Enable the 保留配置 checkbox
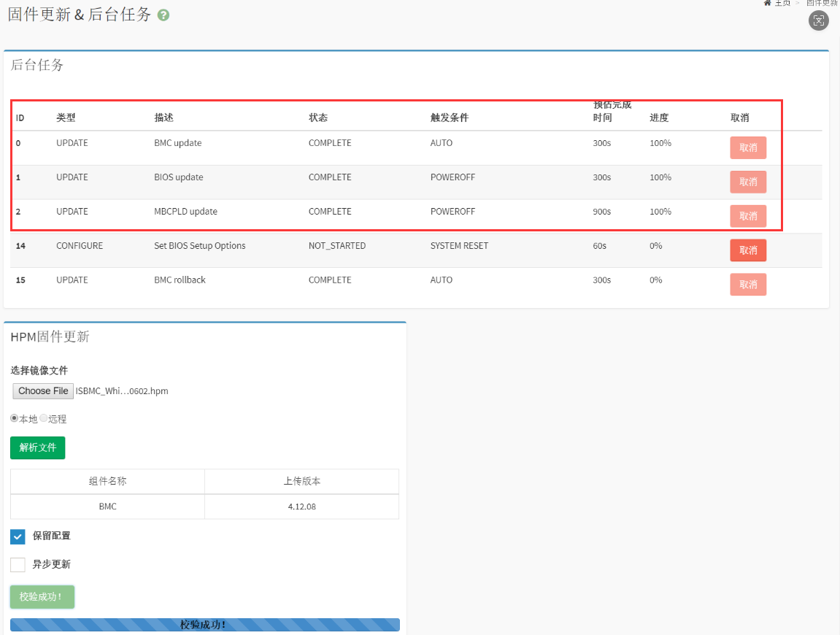This screenshot has height=635, width=840. [18, 536]
